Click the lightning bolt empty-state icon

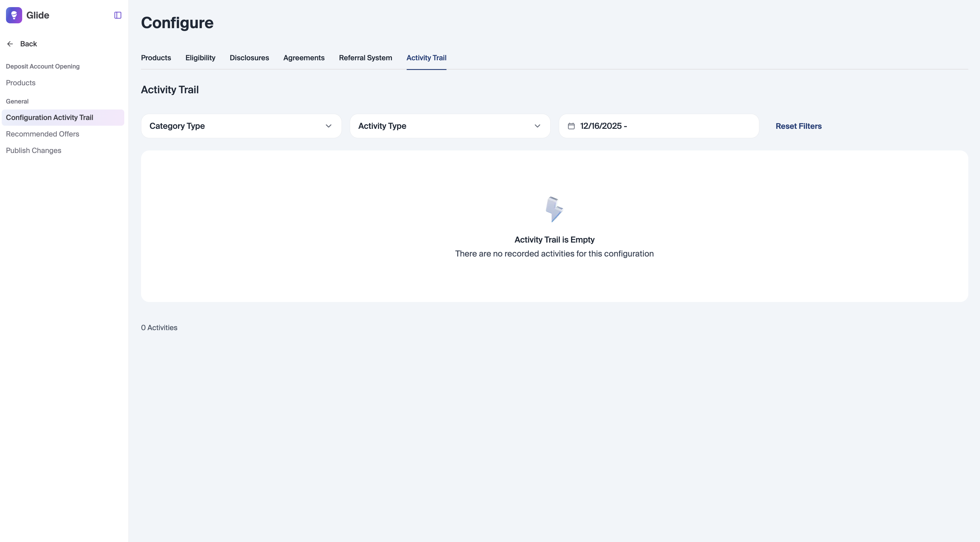tap(554, 209)
